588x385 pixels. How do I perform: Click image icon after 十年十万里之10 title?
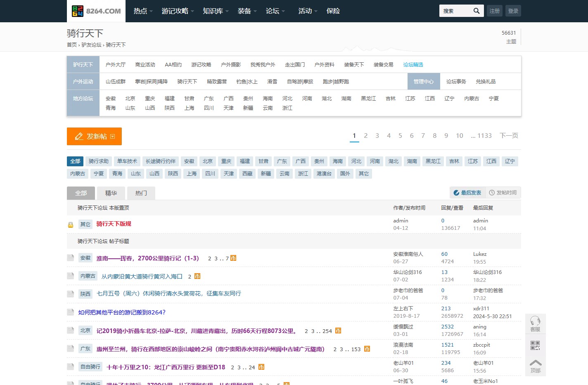[261, 367]
